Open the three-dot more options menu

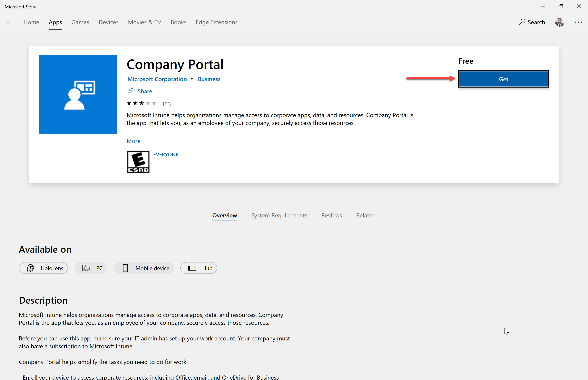click(x=578, y=22)
